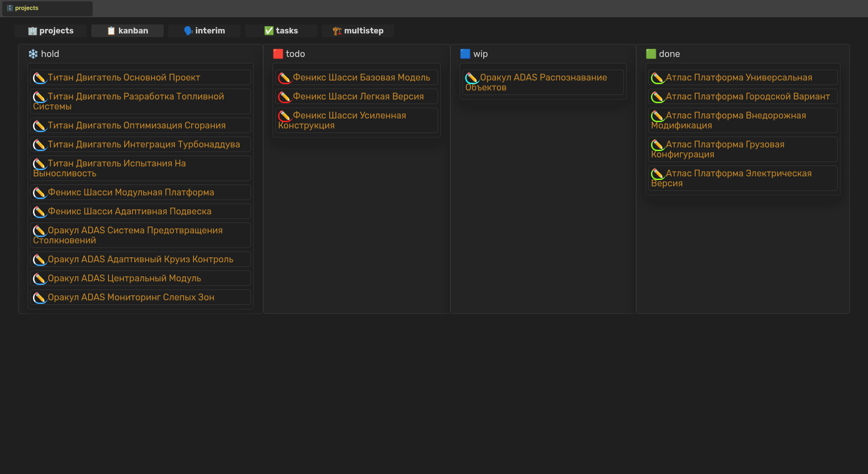Image resolution: width=868 pixels, height=474 pixels.
Task: Switch to the kanban tab
Action: click(127, 31)
